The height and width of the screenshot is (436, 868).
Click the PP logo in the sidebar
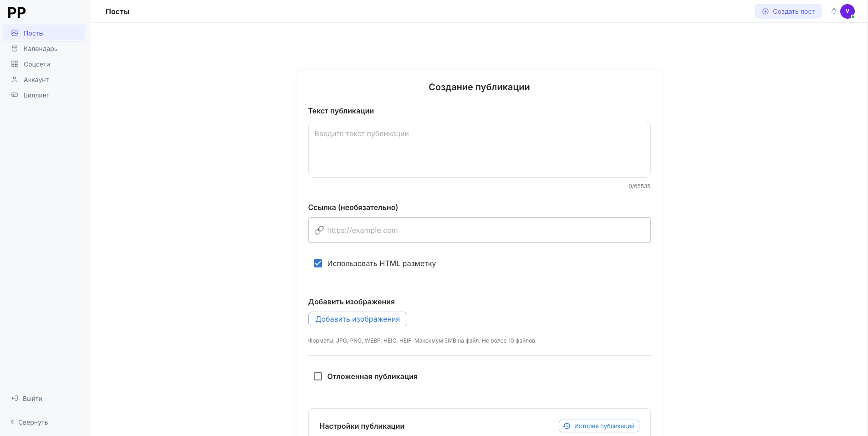click(x=17, y=12)
